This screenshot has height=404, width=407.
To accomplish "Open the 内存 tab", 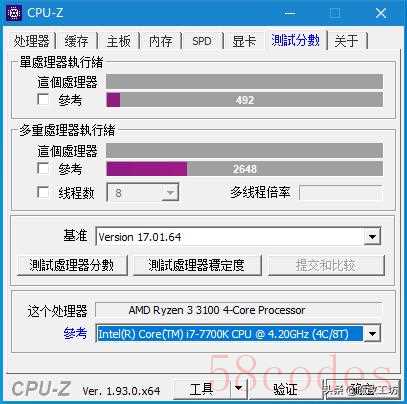I will coord(161,41).
